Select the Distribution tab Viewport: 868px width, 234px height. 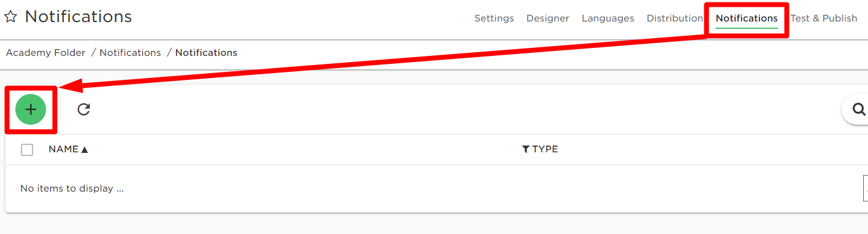[x=674, y=18]
